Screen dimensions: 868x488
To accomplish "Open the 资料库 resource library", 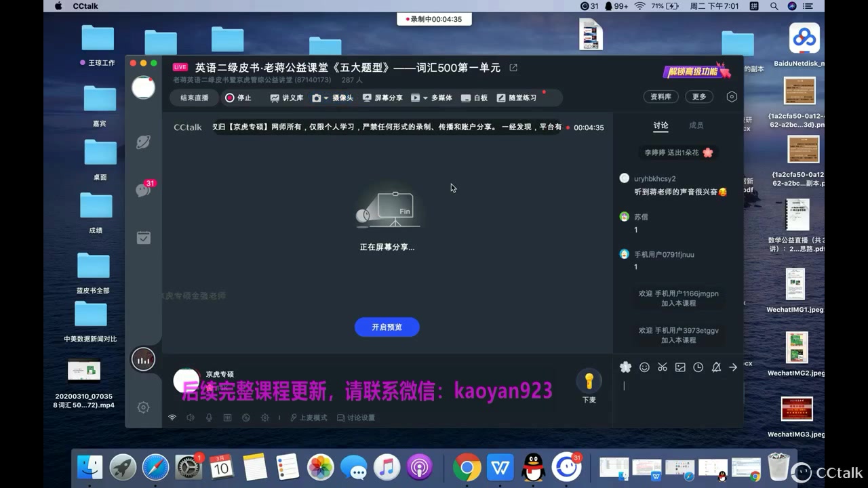I will point(660,97).
